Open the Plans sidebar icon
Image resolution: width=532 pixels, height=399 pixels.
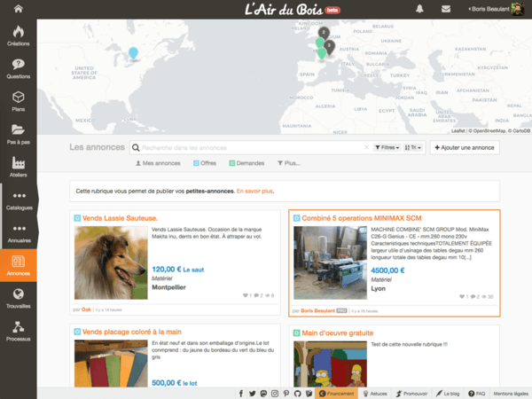pyautogui.click(x=18, y=101)
